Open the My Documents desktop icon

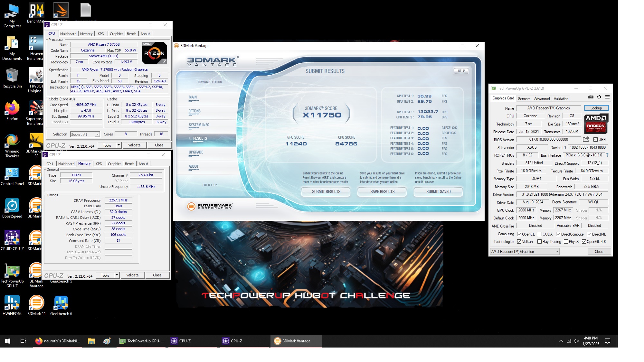(12, 48)
